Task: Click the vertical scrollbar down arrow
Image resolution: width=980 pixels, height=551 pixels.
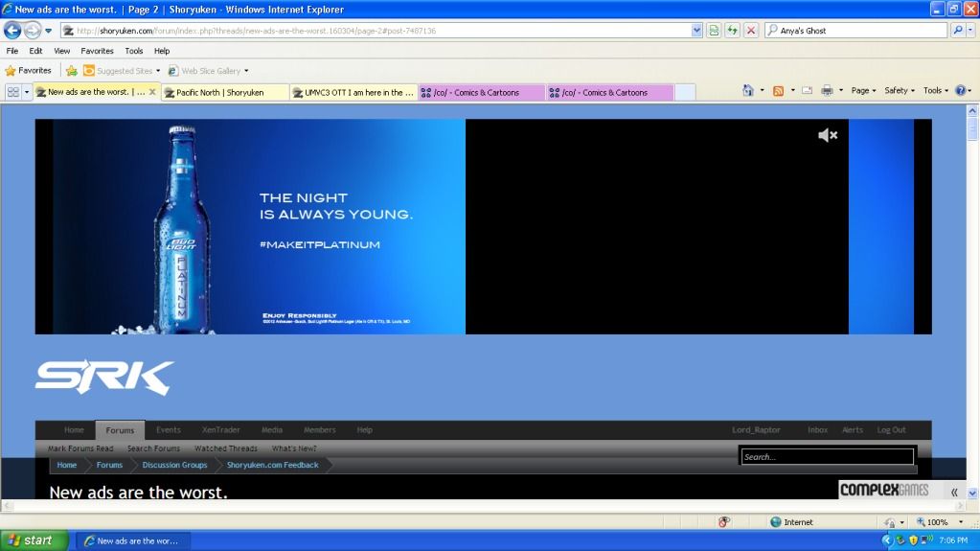Action: click(x=972, y=494)
